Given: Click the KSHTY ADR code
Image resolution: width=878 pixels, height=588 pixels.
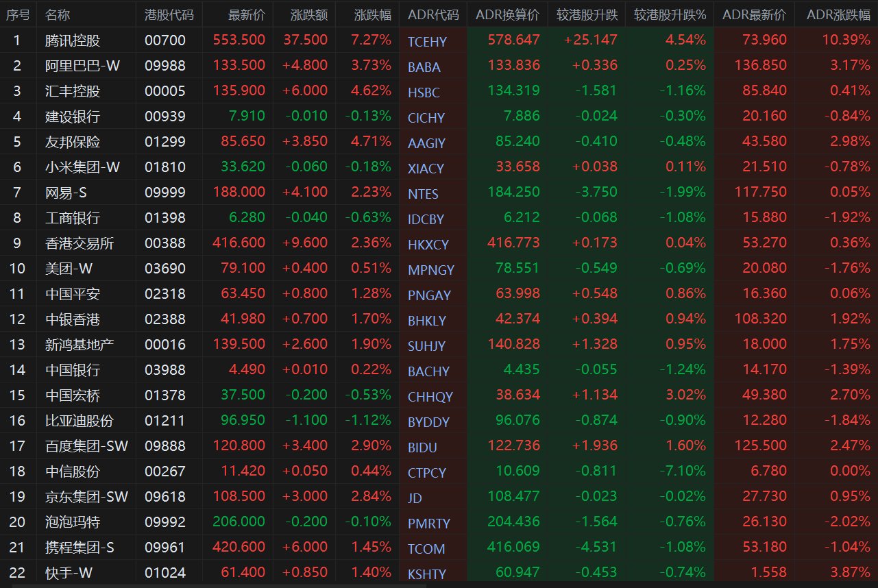Looking at the screenshot, I should tap(427, 574).
